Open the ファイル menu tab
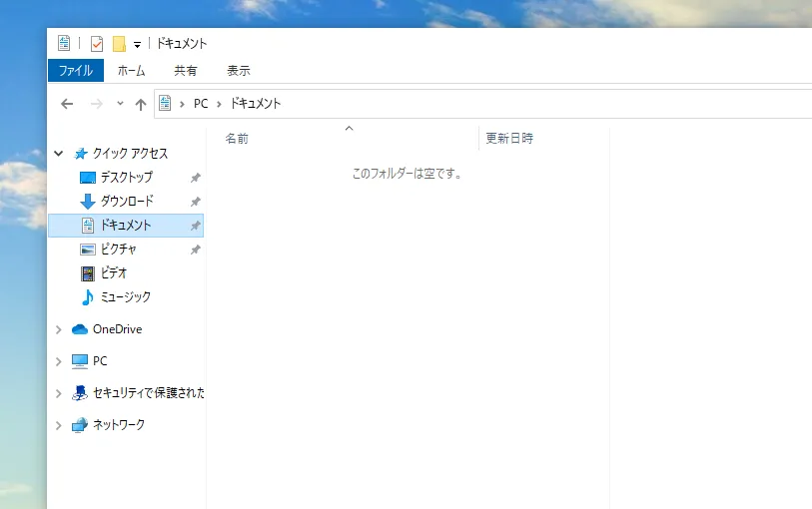Screen dimensions: 812x509 click(75, 71)
